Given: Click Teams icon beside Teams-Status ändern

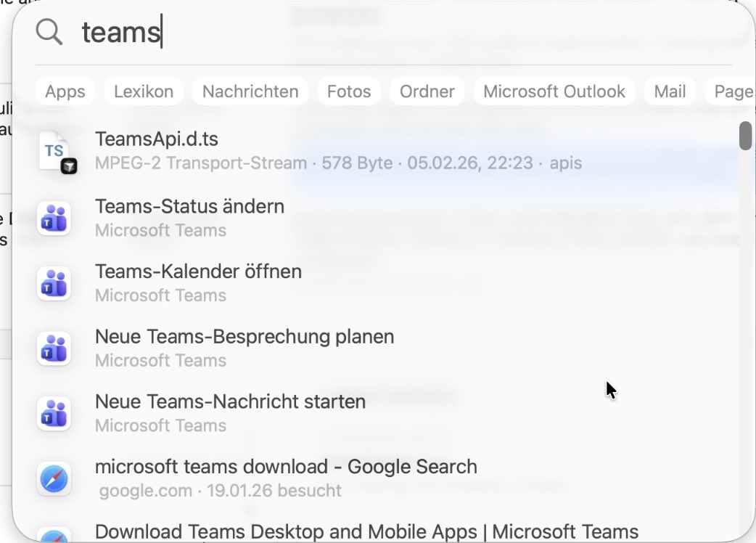Looking at the screenshot, I should [54, 219].
